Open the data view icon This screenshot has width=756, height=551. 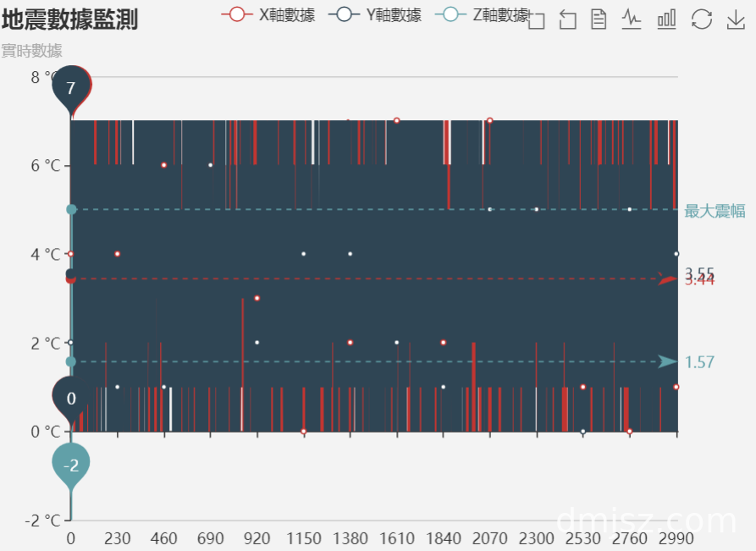pos(599,19)
